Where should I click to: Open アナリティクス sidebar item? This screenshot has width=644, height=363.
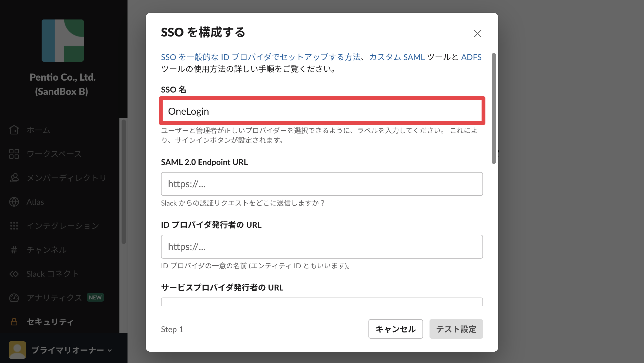54,298
